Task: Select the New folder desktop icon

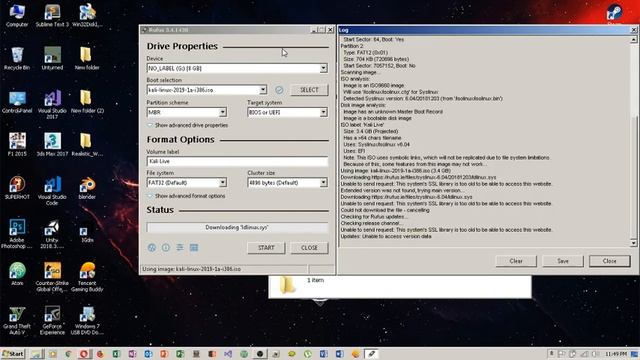Action: pyautogui.click(x=87, y=58)
